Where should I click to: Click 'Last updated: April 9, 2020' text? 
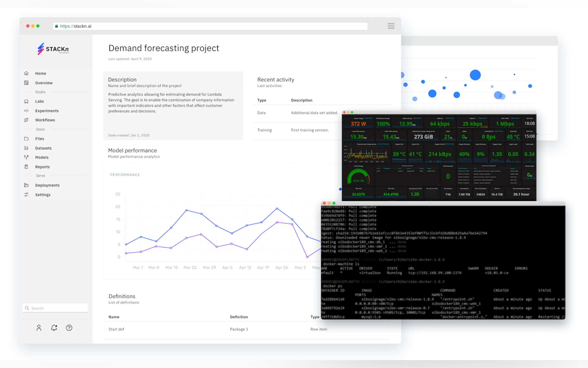130,59
